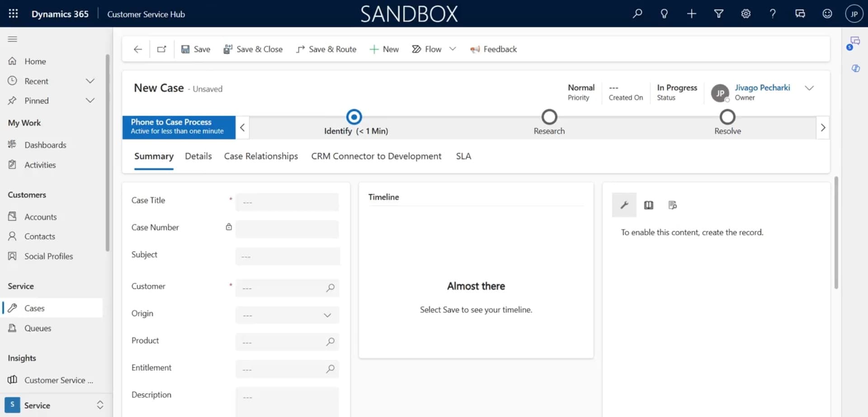Open the search magnifier in top bar
Screen dimensions: 868x417
[637, 14]
